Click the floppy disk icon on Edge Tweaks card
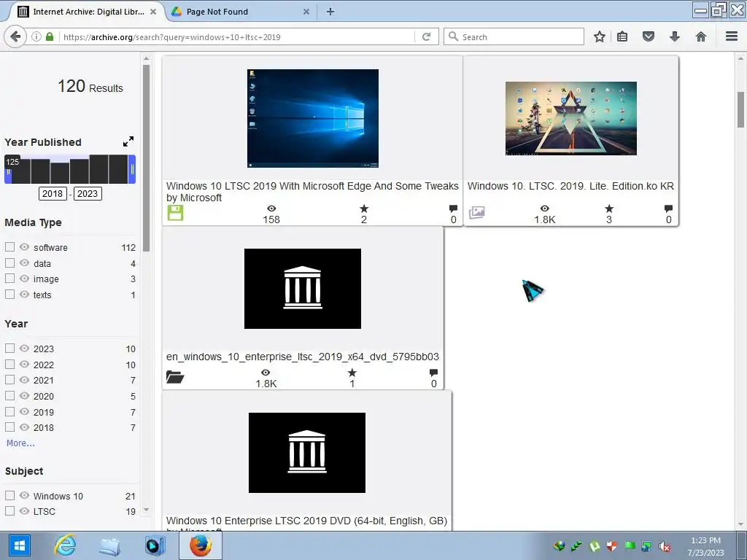Viewport: 747px width, 560px height. click(175, 213)
